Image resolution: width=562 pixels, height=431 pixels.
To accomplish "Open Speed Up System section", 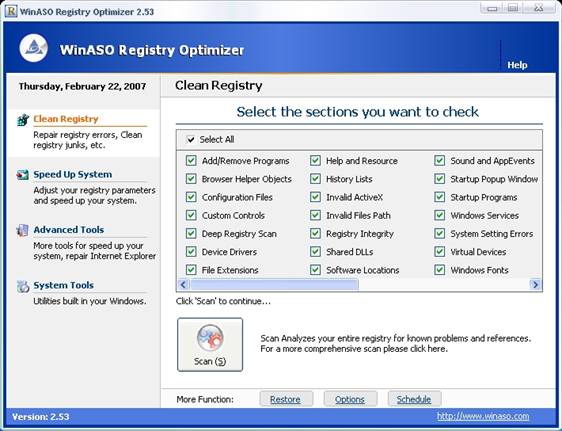I will (x=73, y=174).
